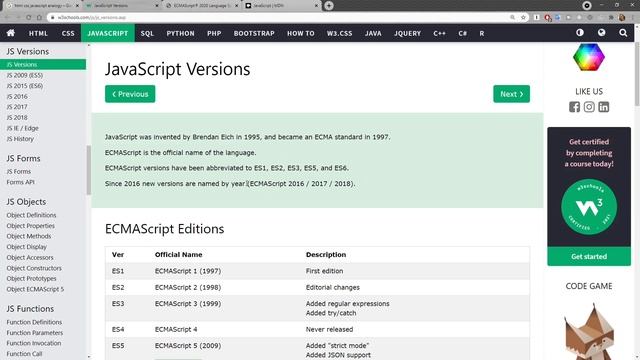This screenshot has width=640, height=360.
Task: Switch to the first browser tab
Action: tap(41, 6)
